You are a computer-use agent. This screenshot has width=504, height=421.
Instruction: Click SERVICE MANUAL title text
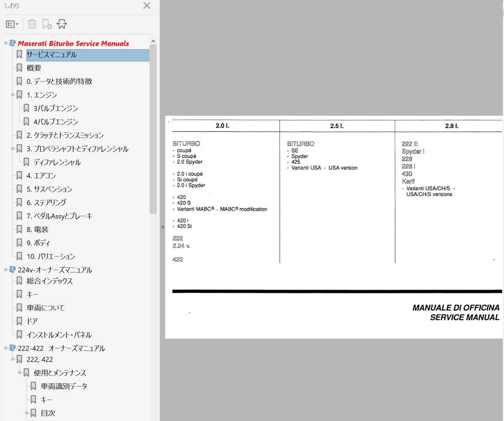465,318
